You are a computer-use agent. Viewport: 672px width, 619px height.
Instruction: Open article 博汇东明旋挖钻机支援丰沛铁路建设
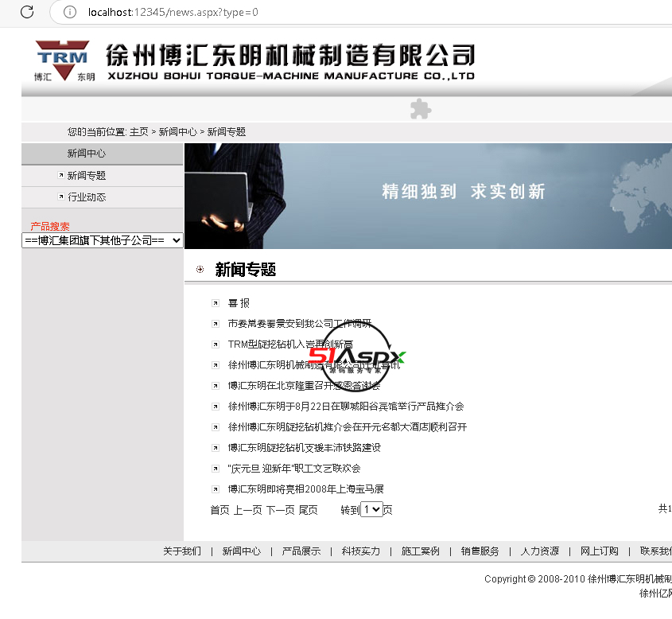pyautogui.click(x=305, y=448)
